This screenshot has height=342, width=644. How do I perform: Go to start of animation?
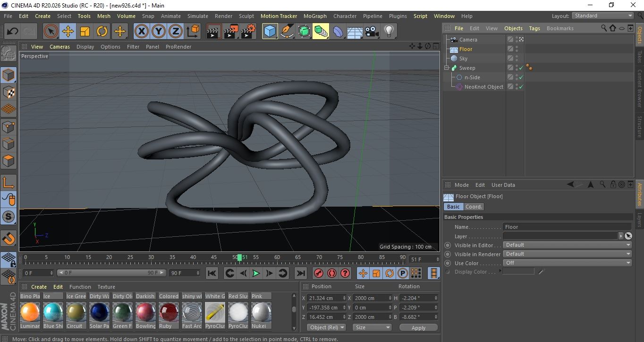(212, 273)
